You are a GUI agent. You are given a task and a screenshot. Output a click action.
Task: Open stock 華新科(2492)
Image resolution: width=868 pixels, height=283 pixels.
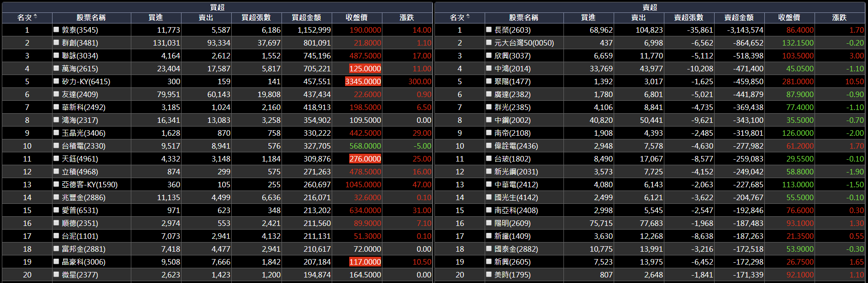(x=83, y=107)
